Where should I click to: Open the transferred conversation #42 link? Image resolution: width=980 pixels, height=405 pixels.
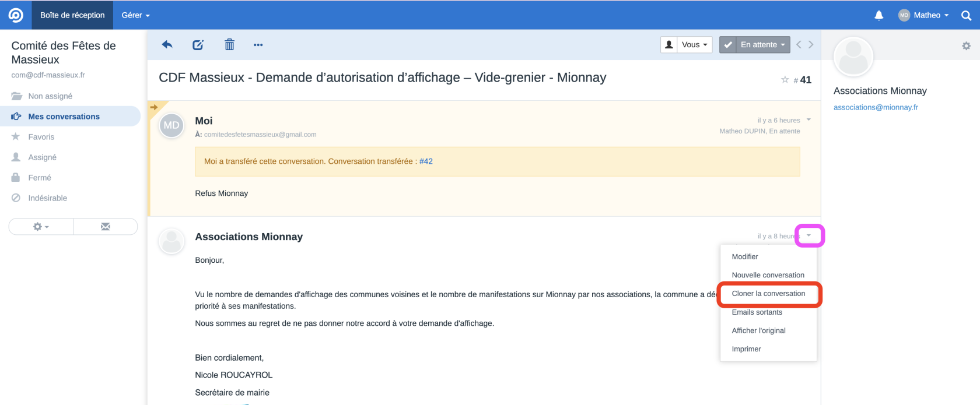(426, 161)
